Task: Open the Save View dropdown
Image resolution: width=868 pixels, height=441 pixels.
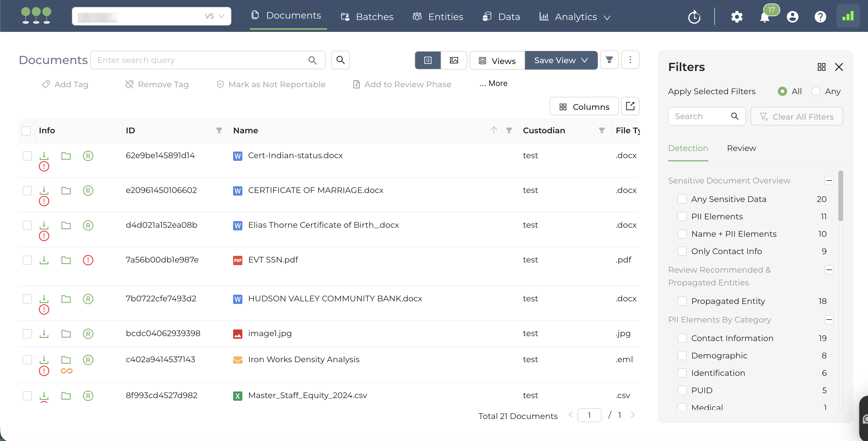Action: [561, 60]
